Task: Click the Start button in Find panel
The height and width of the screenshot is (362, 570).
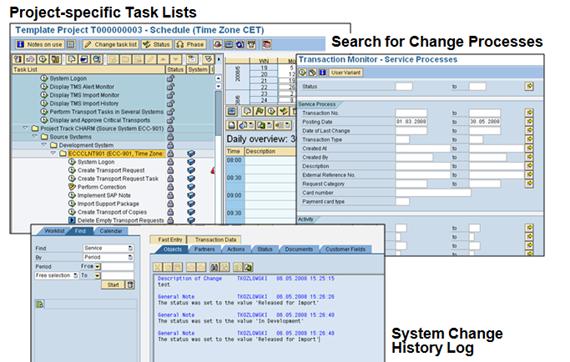Action: coord(113,285)
